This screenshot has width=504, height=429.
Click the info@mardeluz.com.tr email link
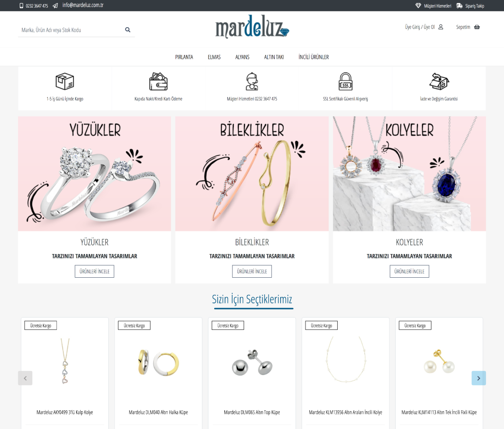click(x=83, y=5)
